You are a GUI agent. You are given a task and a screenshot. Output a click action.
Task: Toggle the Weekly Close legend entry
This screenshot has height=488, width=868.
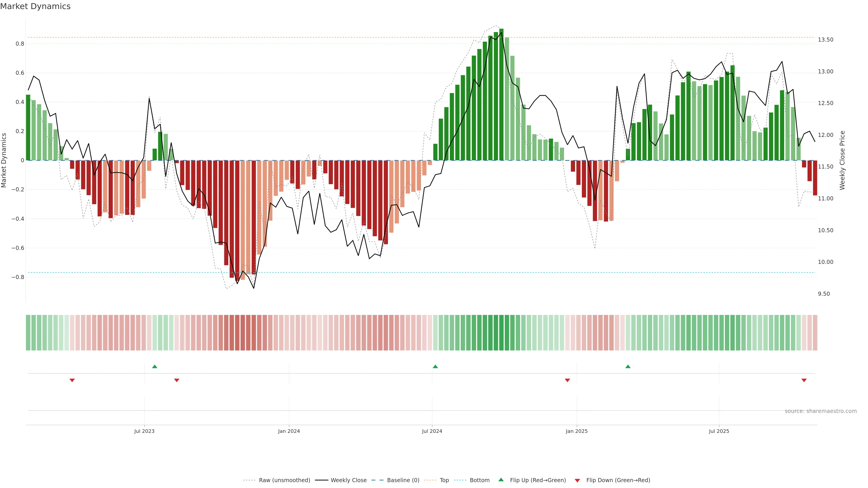(x=348, y=480)
